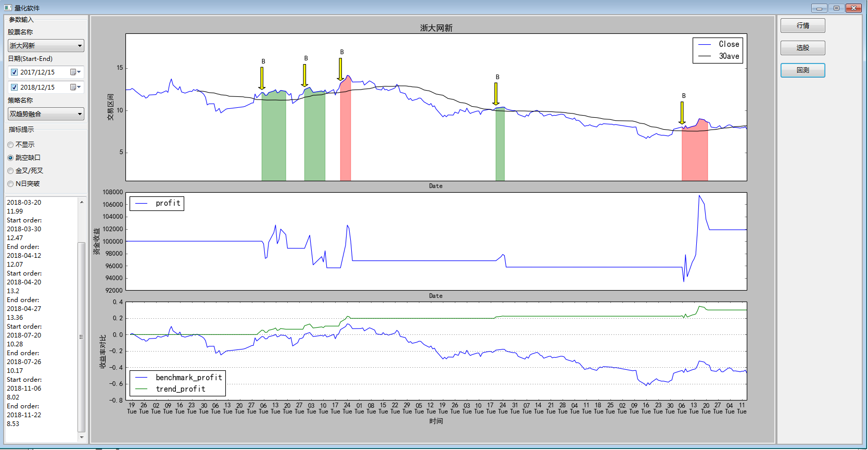Viewport: 868px width, 450px height.
Task: Click the profit legend in the middle chart
Action: pyautogui.click(x=157, y=203)
